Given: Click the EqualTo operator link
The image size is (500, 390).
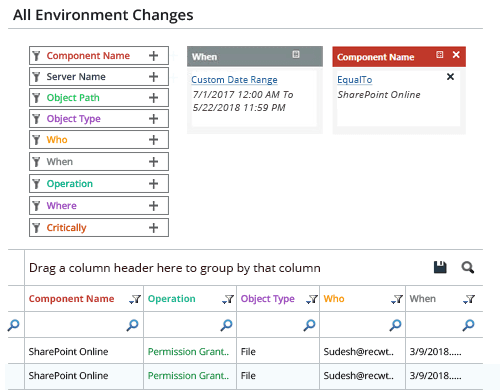Looking at the screenshot, I should 354,80.
